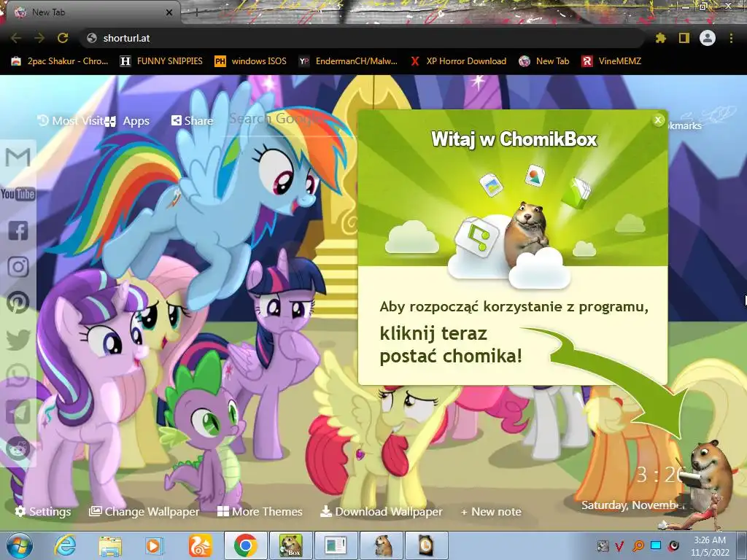Open the Facebook sidebar shortcut

point(18,230)
